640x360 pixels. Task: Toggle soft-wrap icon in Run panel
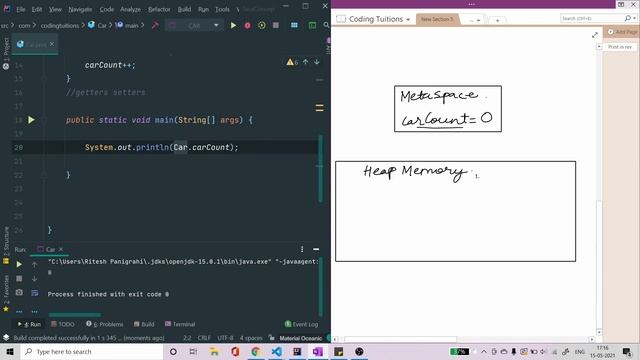35,292
